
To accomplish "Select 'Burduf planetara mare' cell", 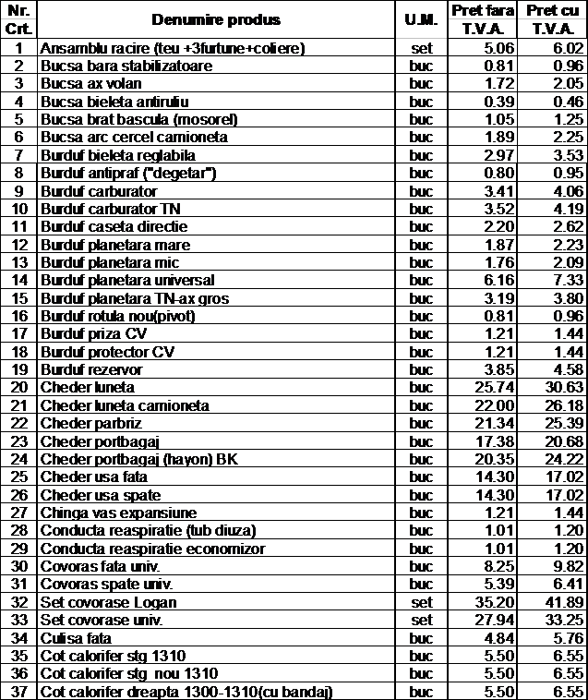I will coord(216,245).
